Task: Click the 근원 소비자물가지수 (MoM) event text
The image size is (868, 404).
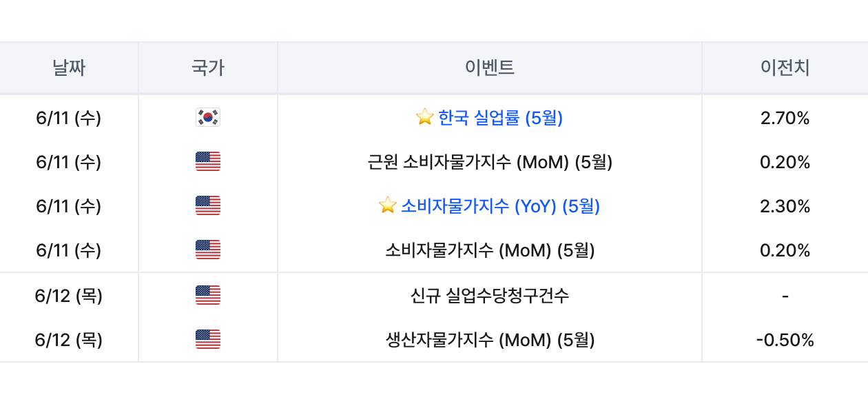Action: (490, 162)
